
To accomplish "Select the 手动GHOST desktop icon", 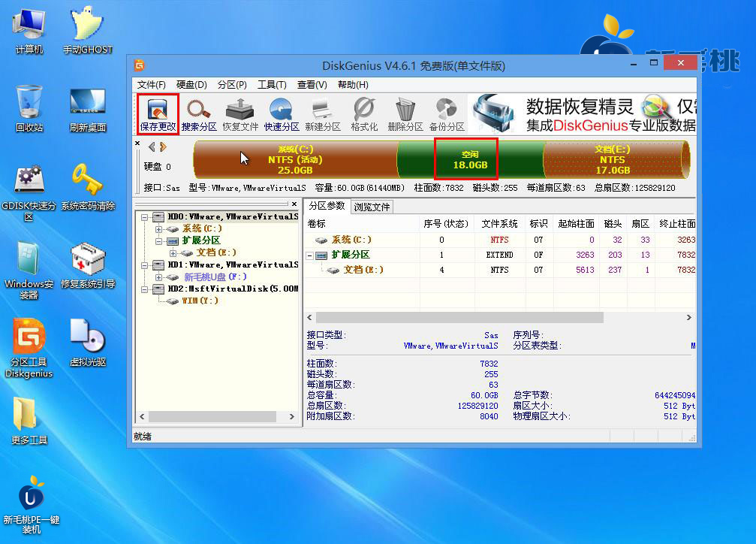I will (x=87, y=32).
